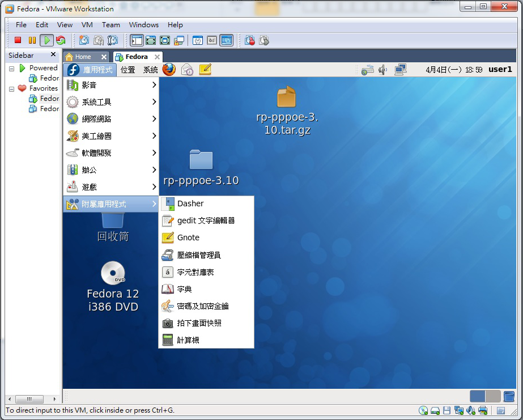Click the Replay recording toolbar icon
This screenshot has width=523, height=420.
264,40
